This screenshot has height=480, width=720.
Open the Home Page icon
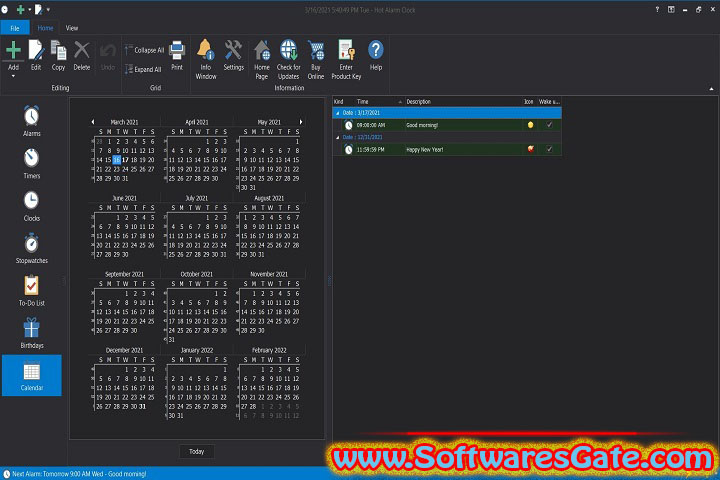(262, 50)
